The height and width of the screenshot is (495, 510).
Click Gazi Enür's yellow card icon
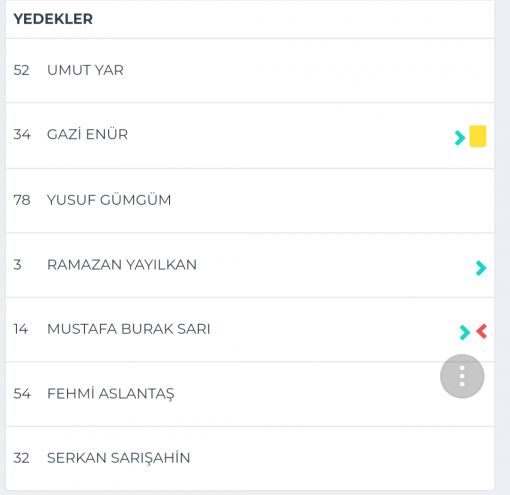click(x=478, y=136)
